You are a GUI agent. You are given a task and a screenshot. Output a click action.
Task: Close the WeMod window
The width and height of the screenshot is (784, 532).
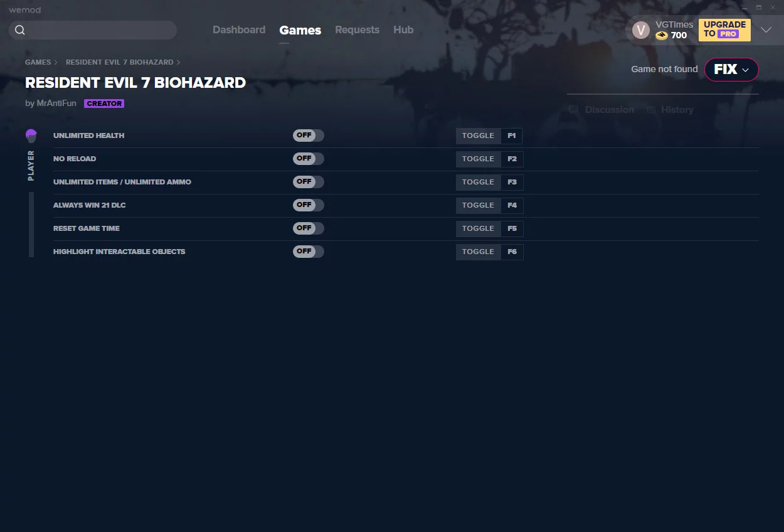coord(773,8)
